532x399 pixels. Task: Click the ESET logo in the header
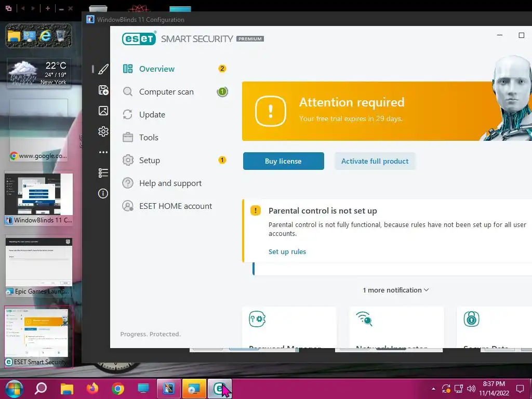click(139, 38)
